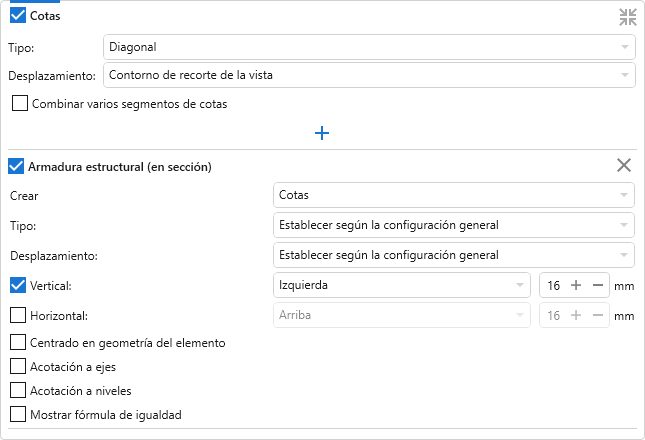Open the Crear dropdown set to Cotas
Image resolution: width=645 pixels, height=440 pixels.
pyautogui.click(x=454, y=195)
